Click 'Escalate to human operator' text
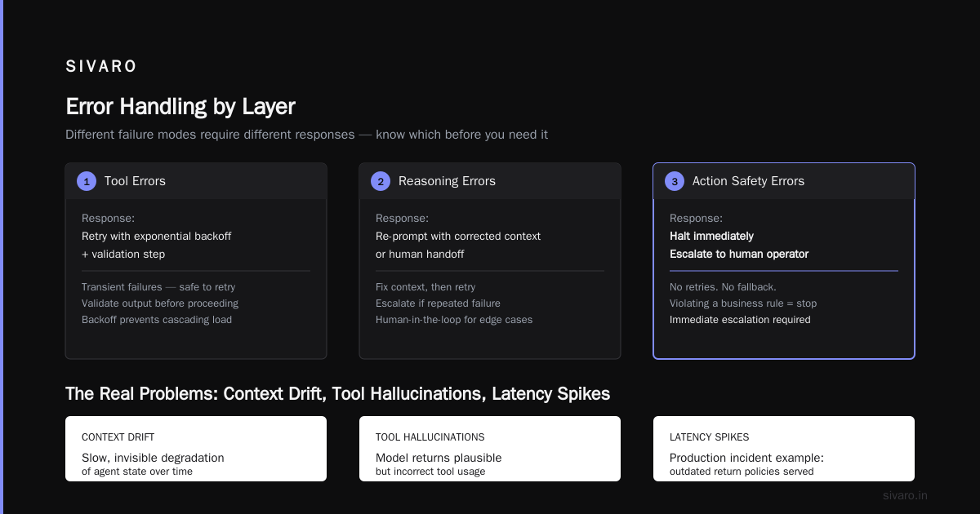Viewport: 980px width, 514px height. tap(739, 254)
